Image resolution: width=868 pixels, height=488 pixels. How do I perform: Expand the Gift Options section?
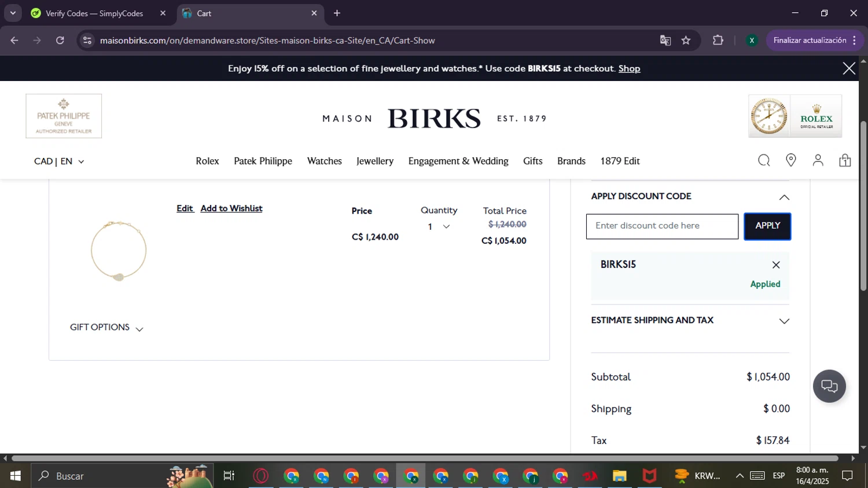click(x=106, y=328)
